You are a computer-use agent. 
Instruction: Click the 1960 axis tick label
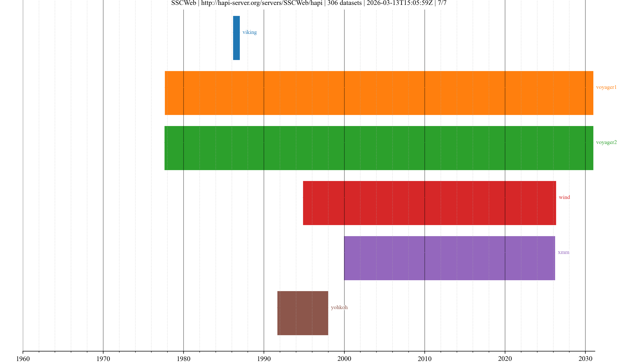23,358
